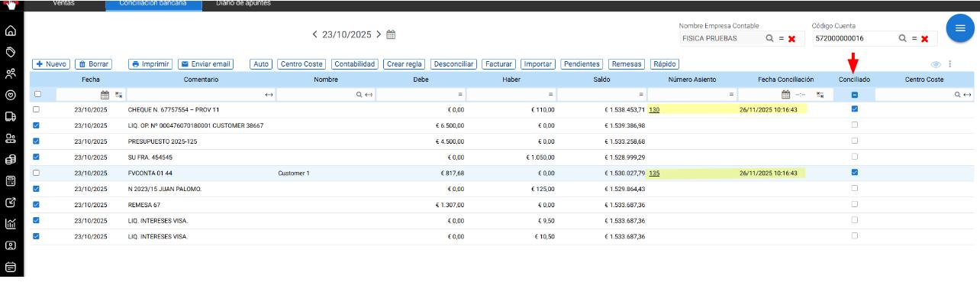
Task: Open Debe column filter operator
Action: point(460,95)
